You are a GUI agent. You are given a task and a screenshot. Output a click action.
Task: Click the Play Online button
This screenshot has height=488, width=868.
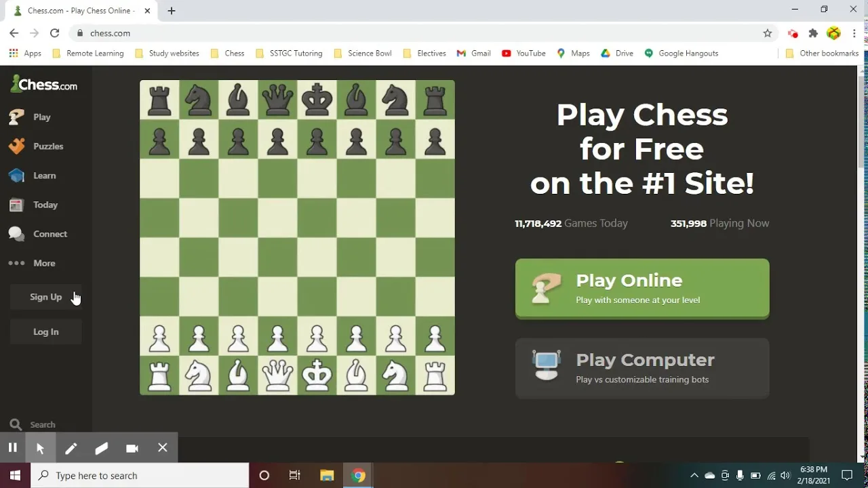pyautogui.click(x=642, y=288)
